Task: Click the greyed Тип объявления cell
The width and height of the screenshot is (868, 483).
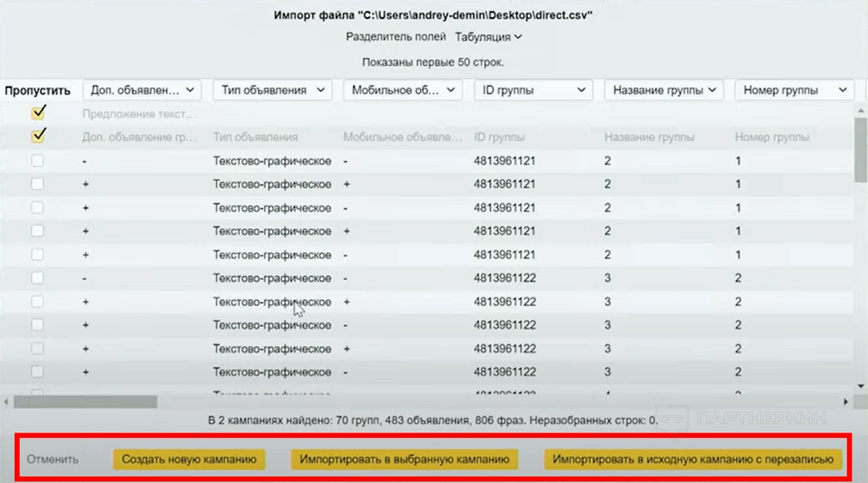Action: (256, 137)
